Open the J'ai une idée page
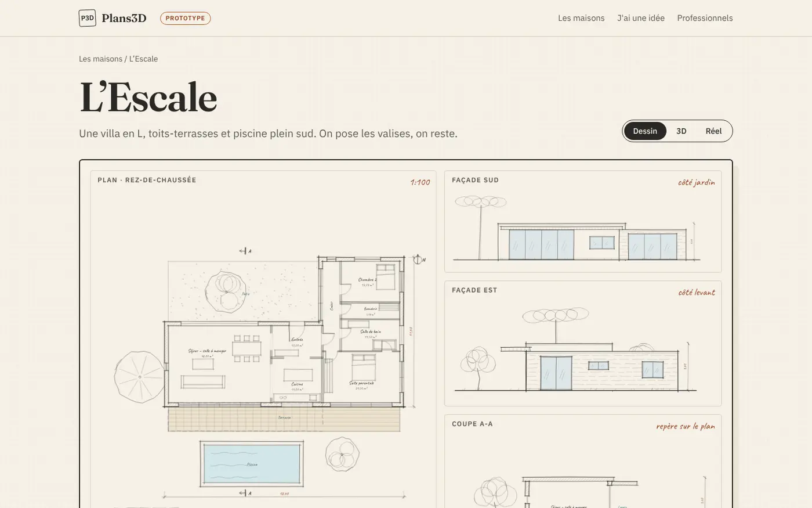The height and width of the screenshot is (508, 812). pyautogui.click(x=641, y=18)
